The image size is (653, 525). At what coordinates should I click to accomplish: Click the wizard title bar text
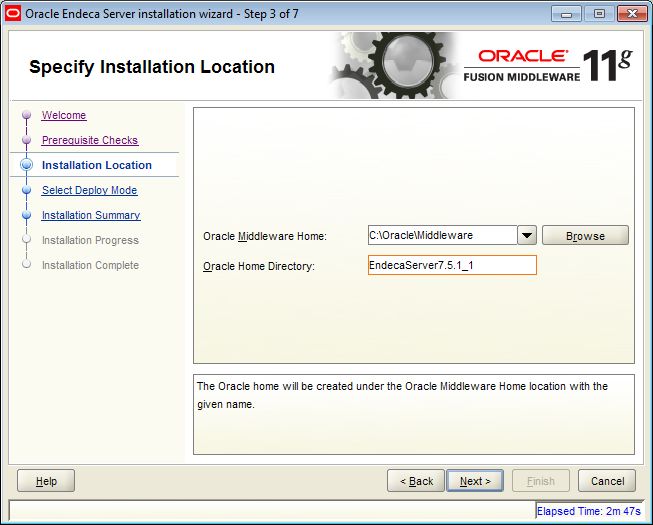coord(162,14)
